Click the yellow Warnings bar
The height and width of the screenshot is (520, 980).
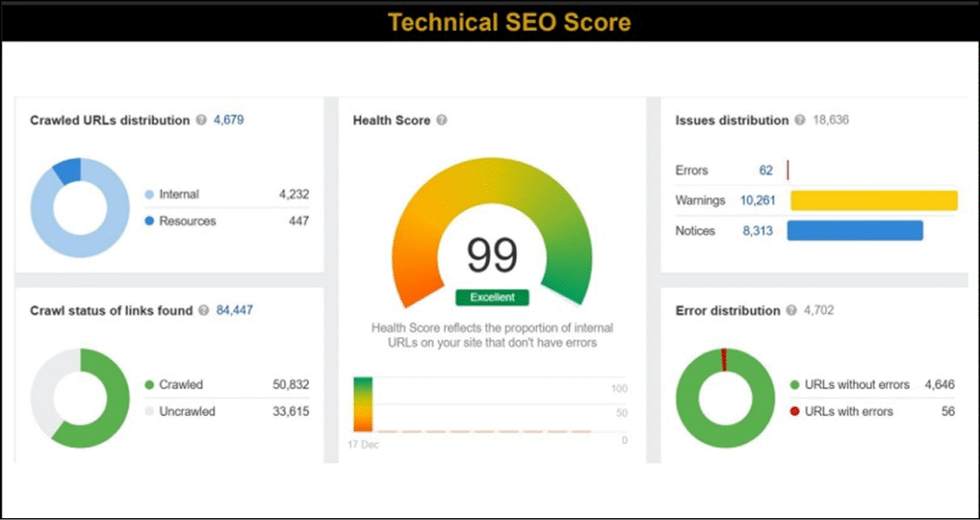[873, 200]
